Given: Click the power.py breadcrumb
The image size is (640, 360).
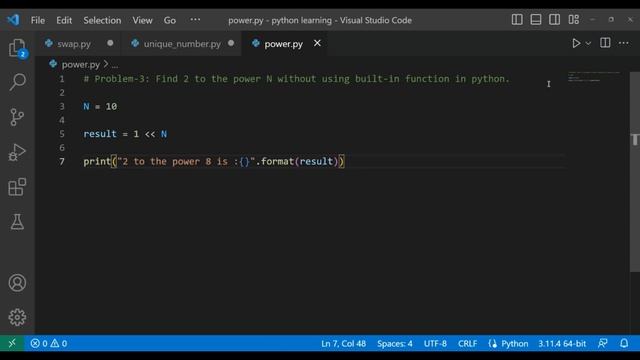Looking at the screenshot, I should click(x=80, y=64).
